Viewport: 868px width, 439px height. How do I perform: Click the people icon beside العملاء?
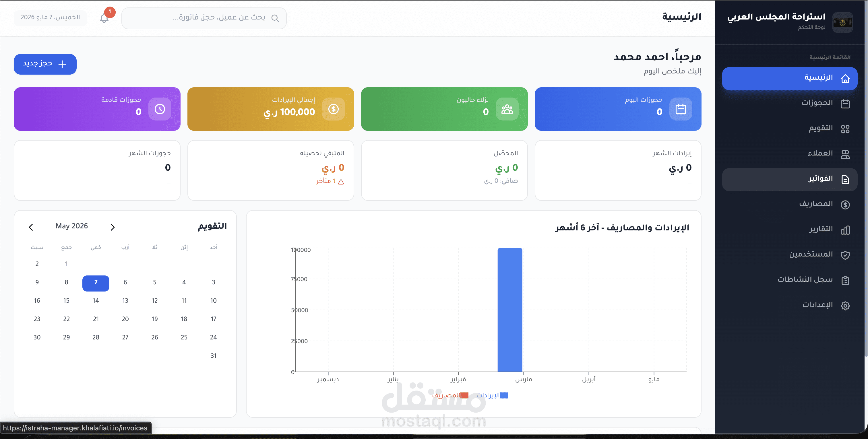845,154
